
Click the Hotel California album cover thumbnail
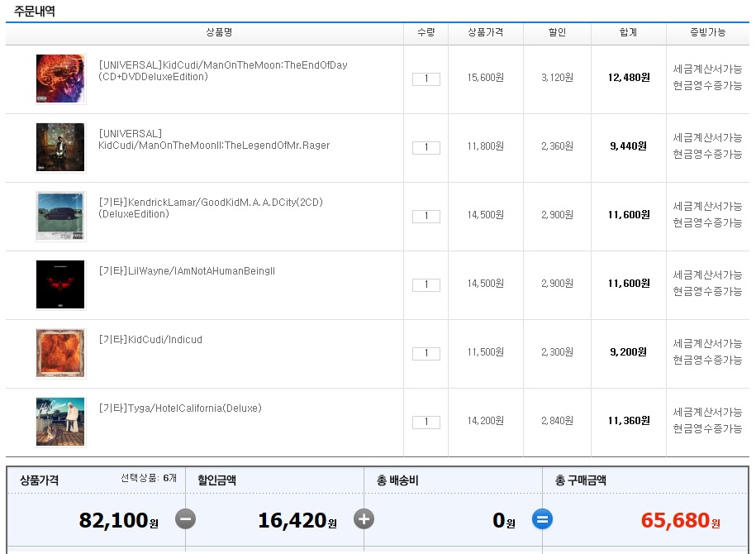coord(60,422)
